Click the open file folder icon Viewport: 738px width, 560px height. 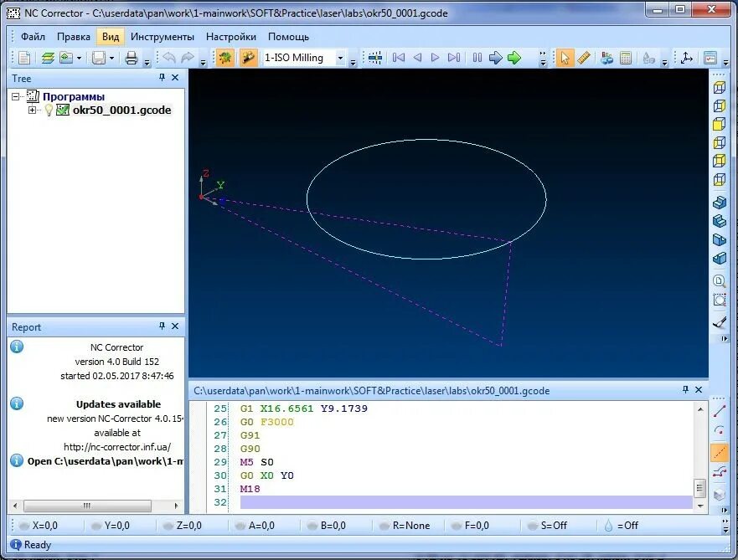pyautogui.click(x=66, y=58)
